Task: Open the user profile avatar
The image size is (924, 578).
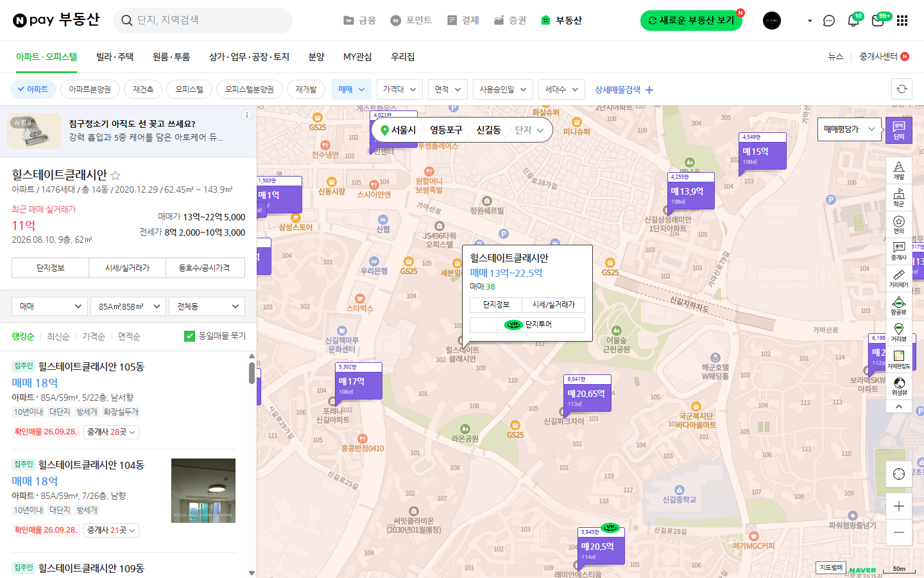Action: click(772, 21)
